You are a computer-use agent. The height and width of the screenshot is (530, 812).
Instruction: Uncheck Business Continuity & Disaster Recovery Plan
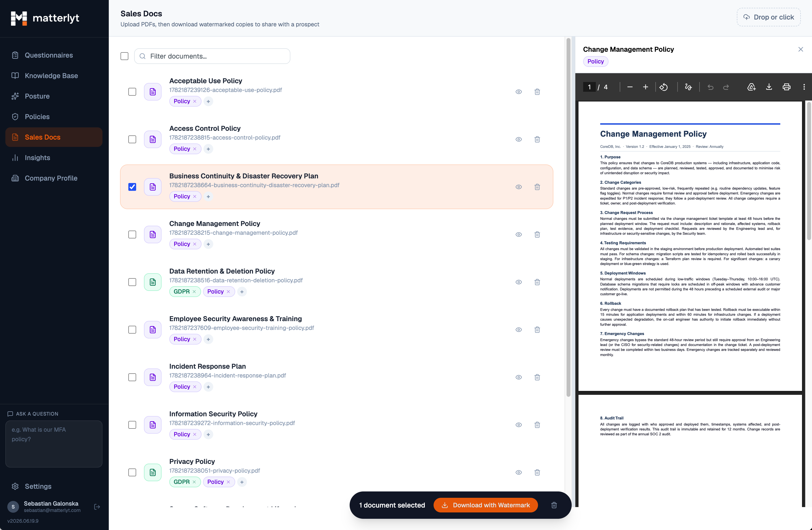pos(132,187)
